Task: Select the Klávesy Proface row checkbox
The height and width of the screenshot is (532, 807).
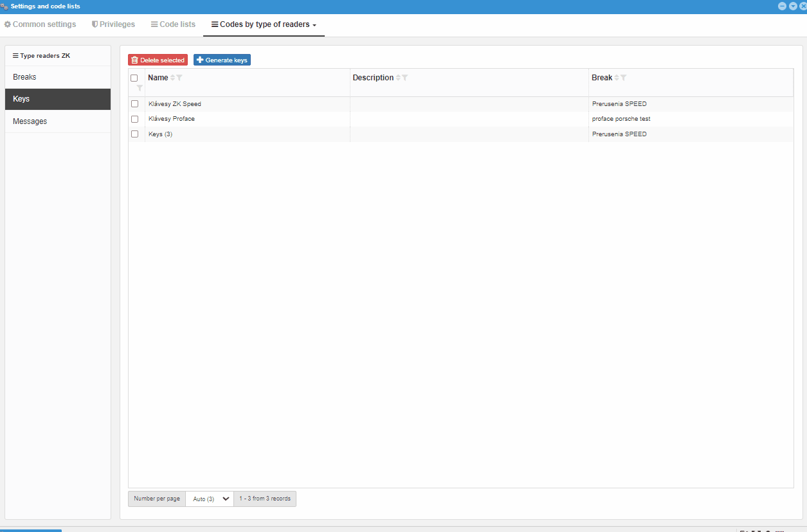Action: (x=135, y=119)
